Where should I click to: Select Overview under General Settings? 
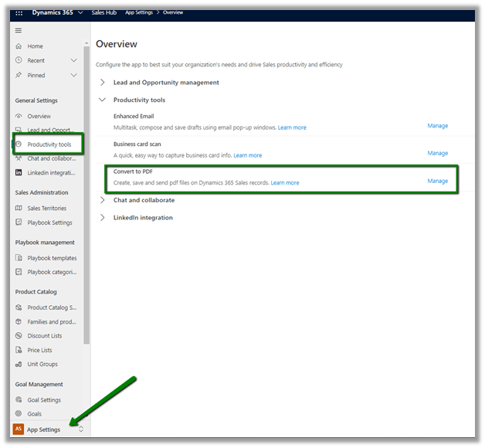pyautogui.click(x=39, y=117)
